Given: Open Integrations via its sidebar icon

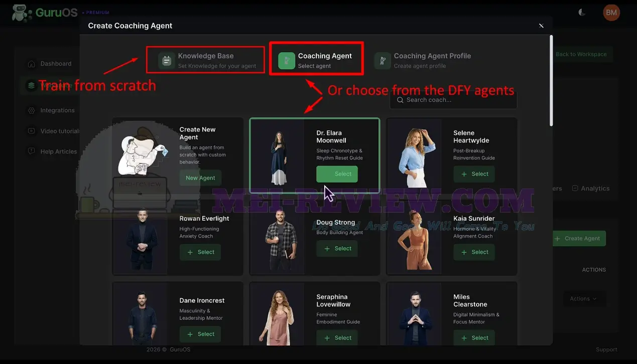Looking at the screenshot, I should coord(32,110).
